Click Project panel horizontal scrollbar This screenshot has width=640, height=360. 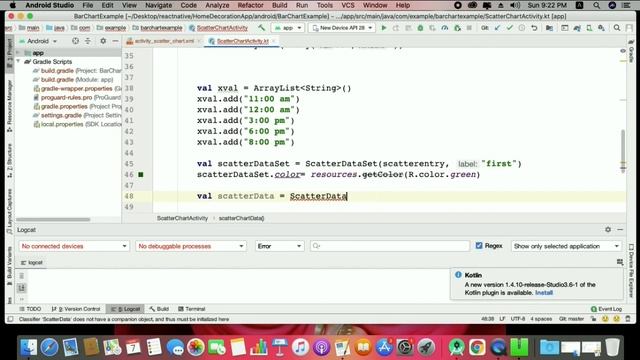53,219
